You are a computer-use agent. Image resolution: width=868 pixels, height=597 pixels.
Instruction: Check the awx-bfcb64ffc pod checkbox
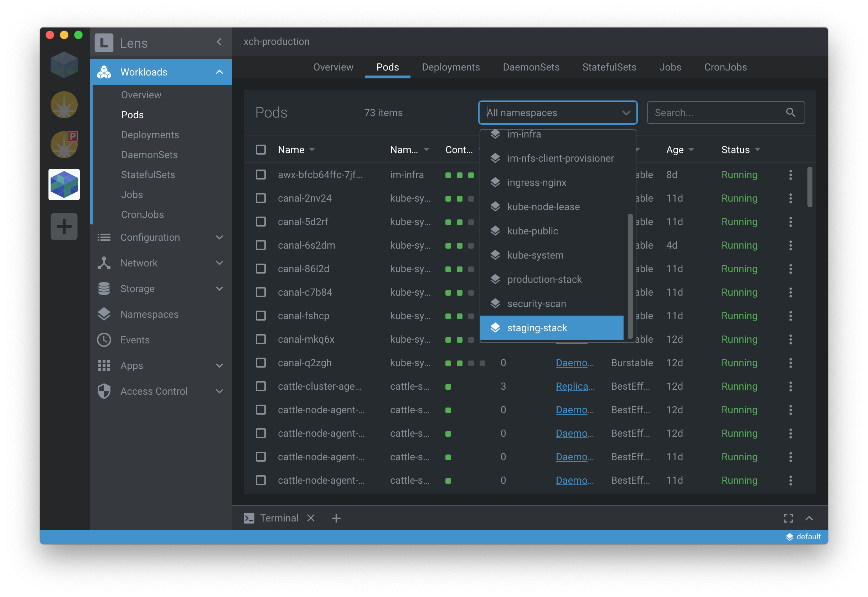click(261, 175)
